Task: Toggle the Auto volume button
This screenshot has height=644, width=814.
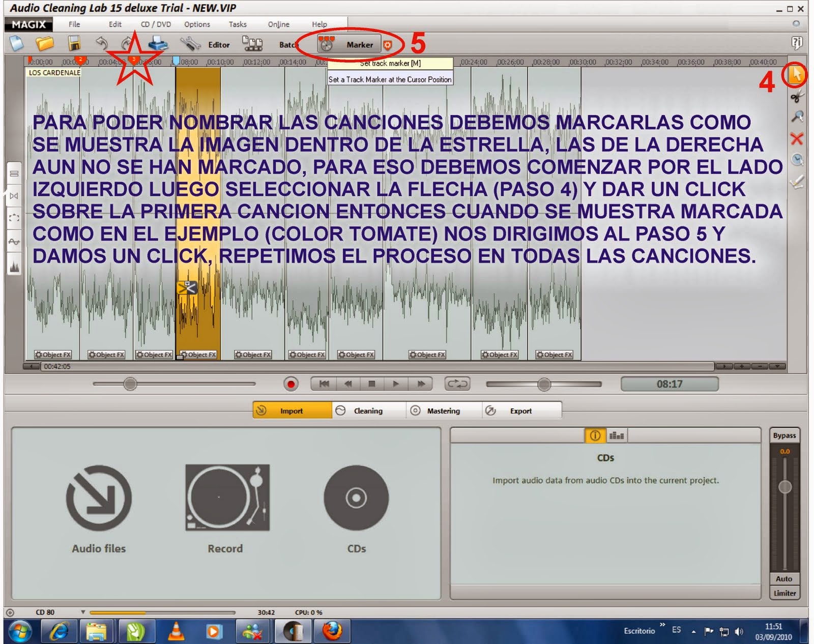Action: pyautogui.click(x=784, y=578)
